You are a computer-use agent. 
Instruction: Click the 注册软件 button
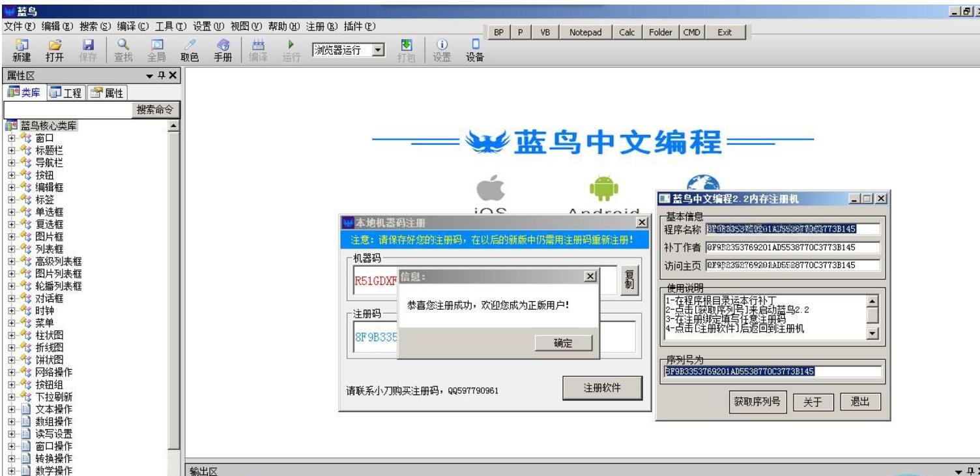(x=602, y=389)
